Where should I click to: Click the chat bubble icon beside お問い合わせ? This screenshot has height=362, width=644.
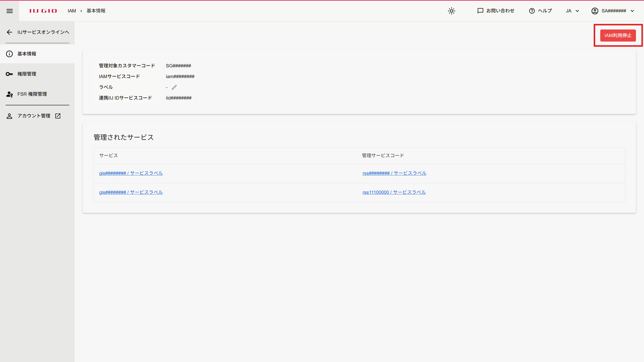pyautogui.click(x=480, y=11)
